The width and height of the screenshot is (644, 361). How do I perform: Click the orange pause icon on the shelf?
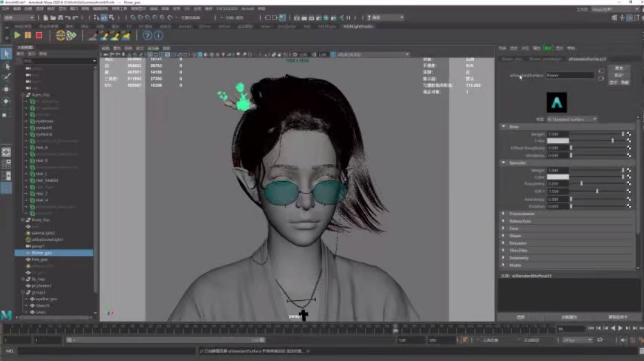28,36
